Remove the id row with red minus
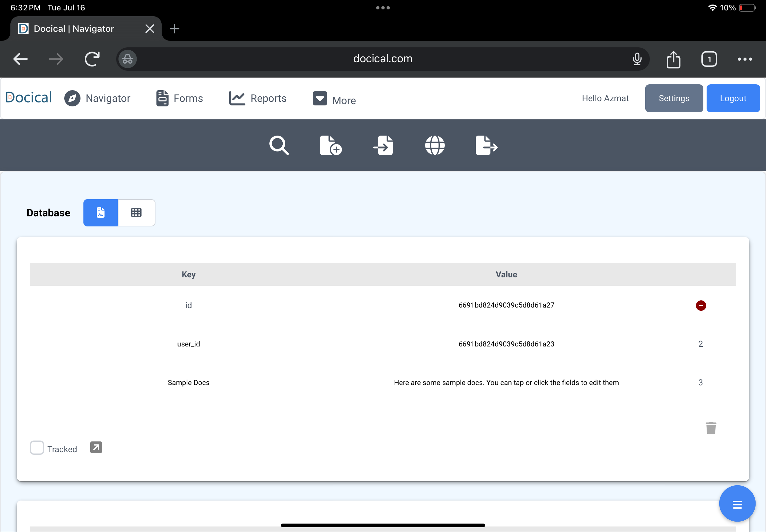This screenshot has width=766, height=532. pos(701,305)
